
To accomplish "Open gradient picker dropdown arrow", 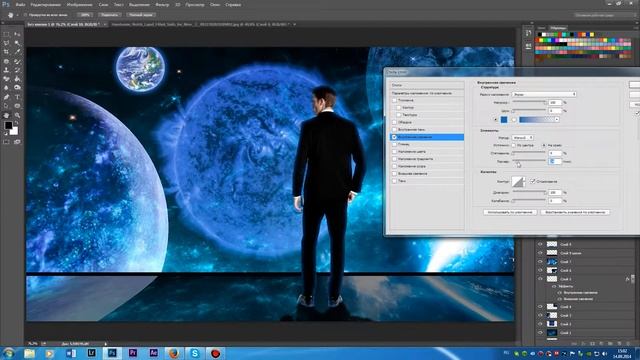I will click(557, 120).
